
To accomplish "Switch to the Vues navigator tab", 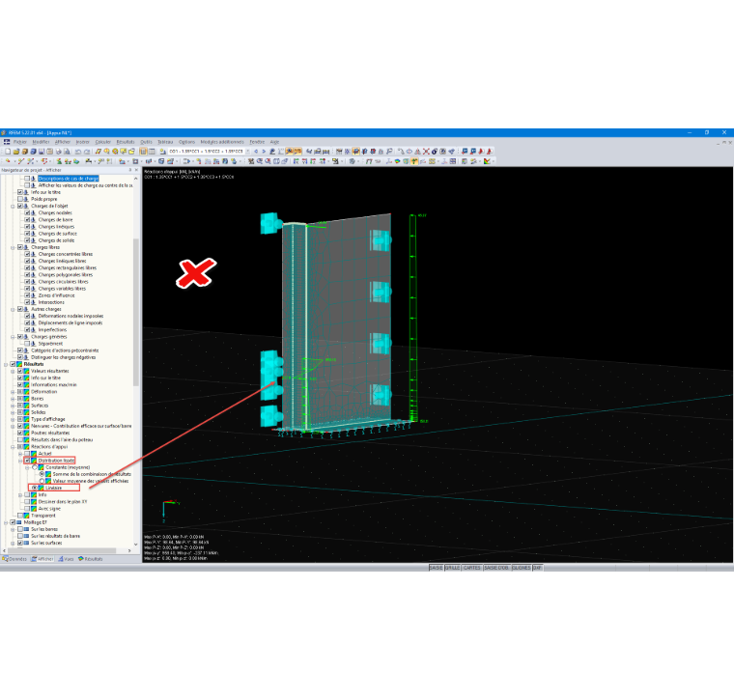I will [x=66, y=559].
